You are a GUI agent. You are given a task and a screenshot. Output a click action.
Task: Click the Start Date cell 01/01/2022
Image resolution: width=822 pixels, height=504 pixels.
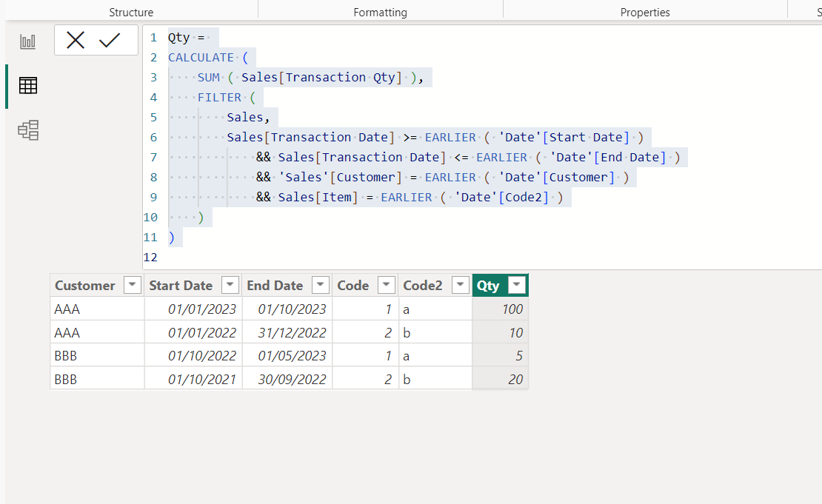193,333
